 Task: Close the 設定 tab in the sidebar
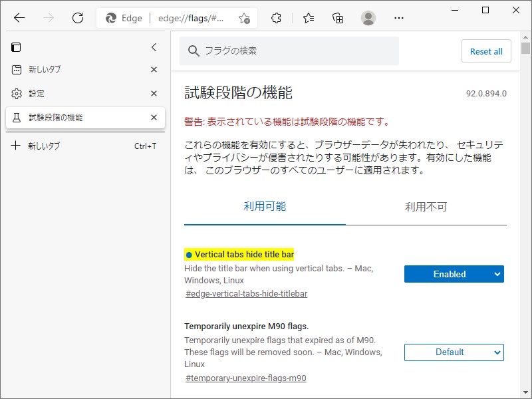coord(154,93)
